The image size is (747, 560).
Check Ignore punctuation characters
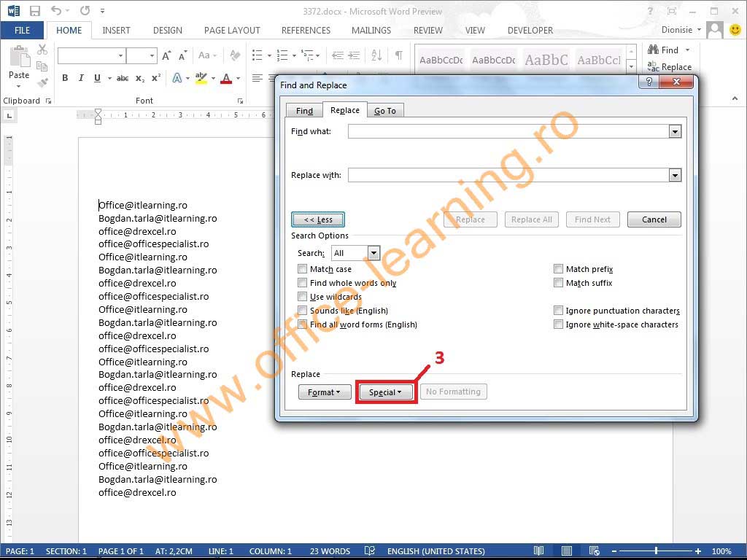click(x=558, y=311)
